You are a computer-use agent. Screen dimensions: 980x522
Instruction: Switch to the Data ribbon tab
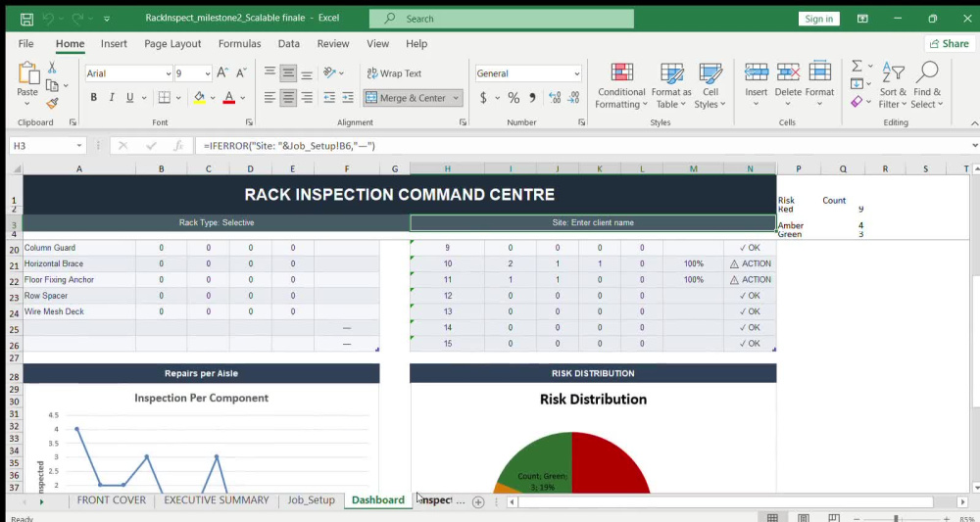[289, 44]
